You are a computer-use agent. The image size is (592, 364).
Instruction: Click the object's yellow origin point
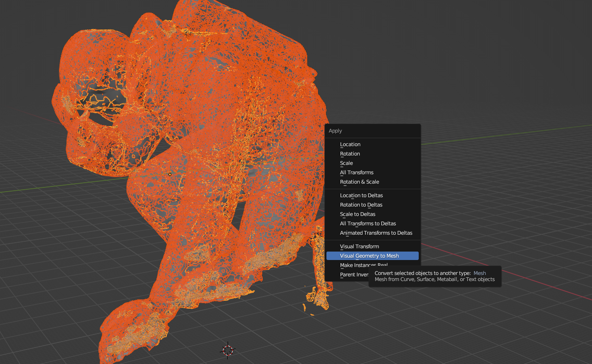pos(170,174)
